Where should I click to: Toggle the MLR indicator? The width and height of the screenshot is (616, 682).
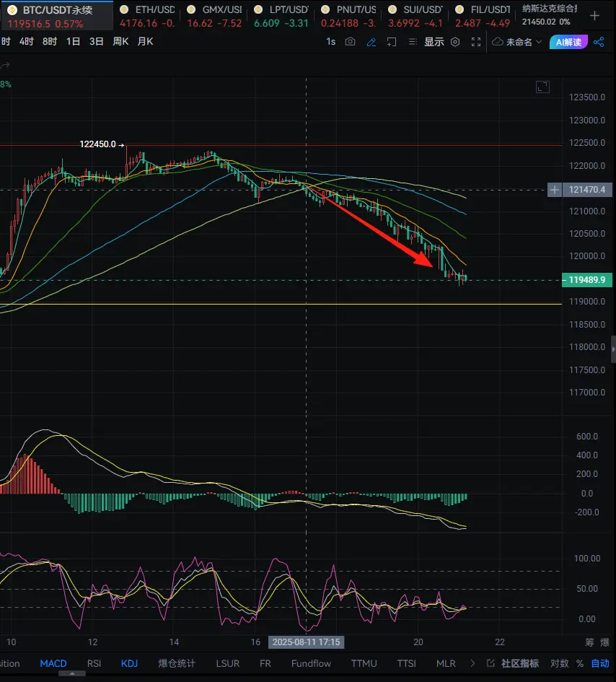point(446,663)
